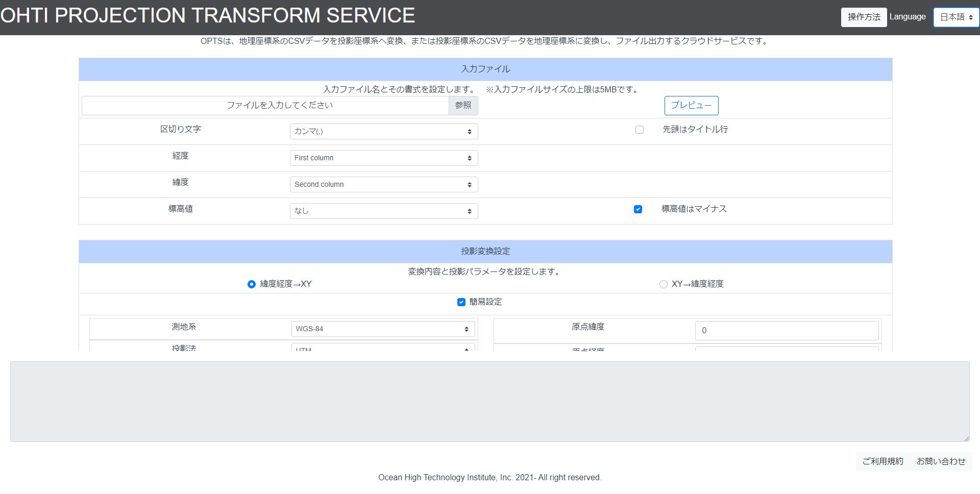This screenshot has width=980, height=494.
Task: Open the お問い合わせ link
Action: [x=941, y=461]
